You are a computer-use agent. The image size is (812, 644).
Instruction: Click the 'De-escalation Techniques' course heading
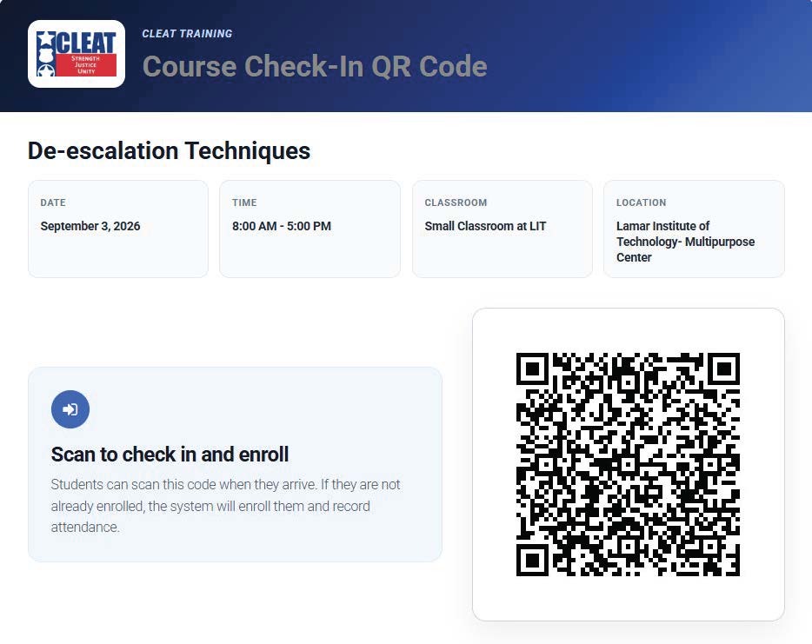(169, 151)
